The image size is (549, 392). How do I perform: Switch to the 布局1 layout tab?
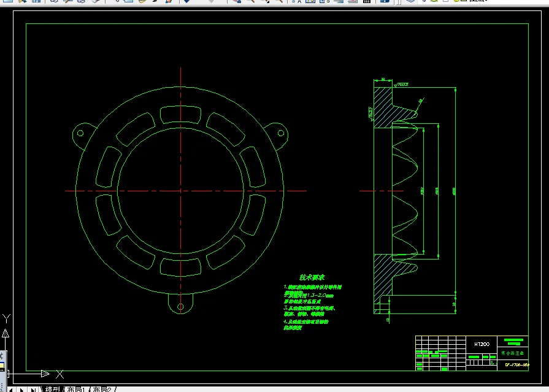pyautogui.click(x=76, y=389)
